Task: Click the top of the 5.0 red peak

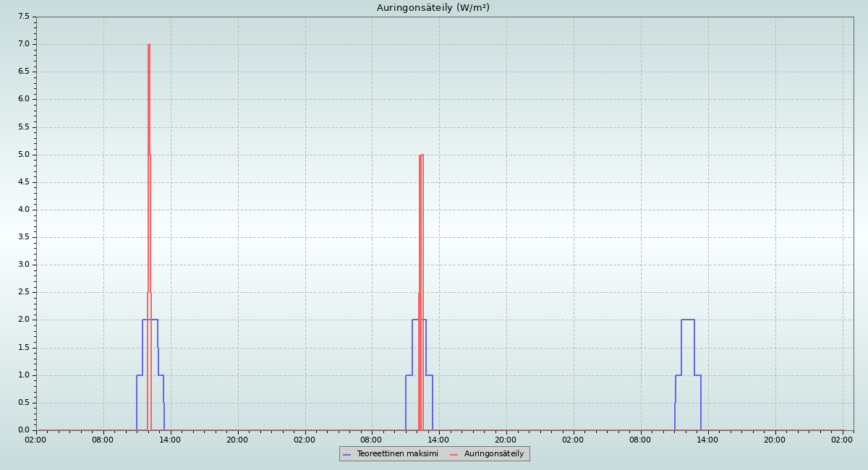Action: (x=421, y=155)
